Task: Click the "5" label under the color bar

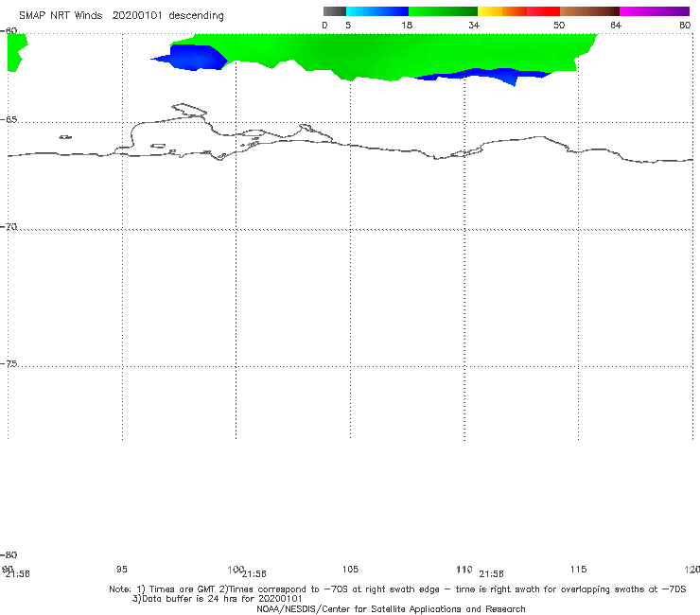Action: click(348, 25)
